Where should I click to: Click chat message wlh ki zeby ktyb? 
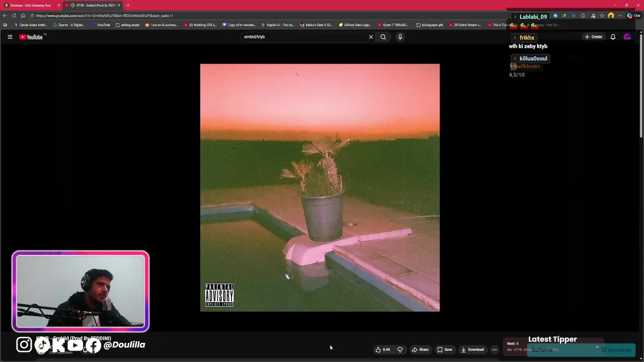528,46
